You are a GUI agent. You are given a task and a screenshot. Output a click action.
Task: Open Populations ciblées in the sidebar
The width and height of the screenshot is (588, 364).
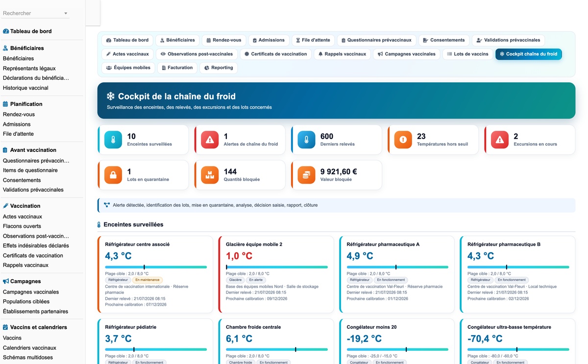(26, 302)
